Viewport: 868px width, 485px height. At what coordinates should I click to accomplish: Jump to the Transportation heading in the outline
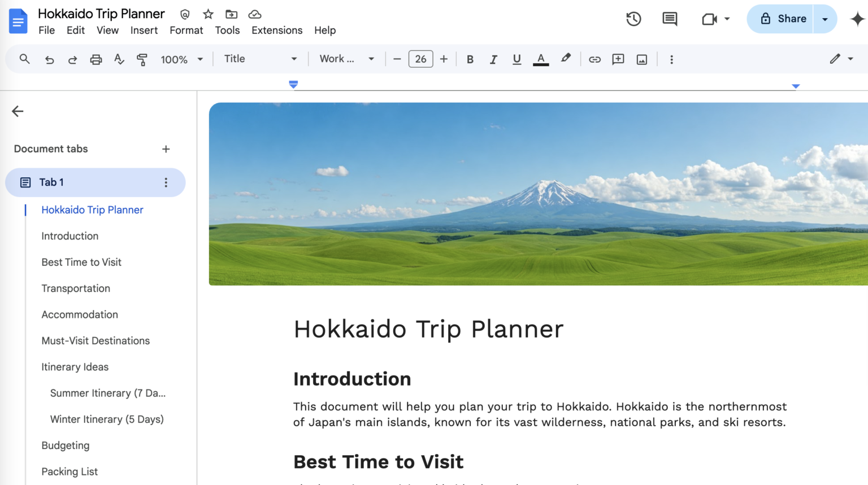pyautogui.click(x=76, y=289)
